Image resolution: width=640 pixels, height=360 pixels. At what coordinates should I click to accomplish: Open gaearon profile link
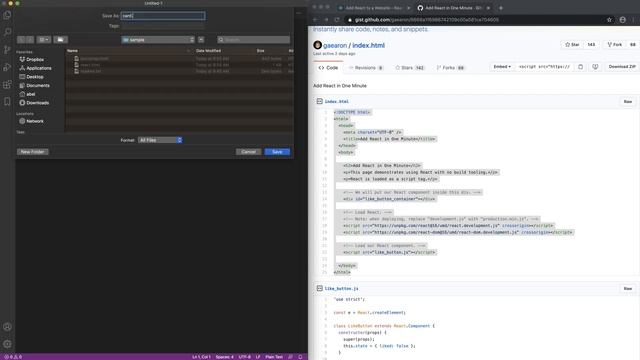(335, 45)
